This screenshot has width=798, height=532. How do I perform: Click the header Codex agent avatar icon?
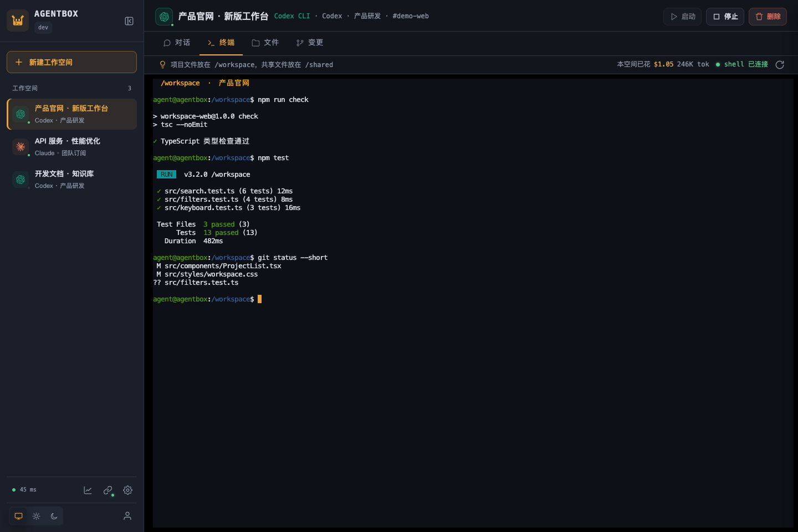[x=164, y=17]
